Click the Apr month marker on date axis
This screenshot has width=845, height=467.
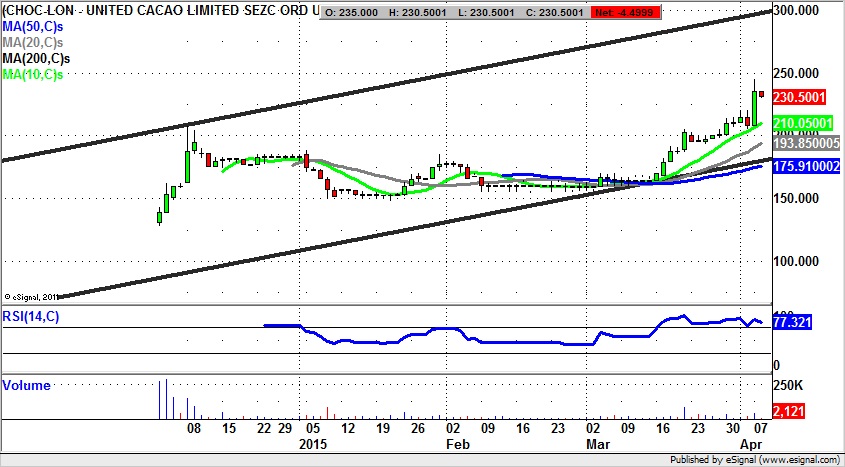(x=758, y=442)
